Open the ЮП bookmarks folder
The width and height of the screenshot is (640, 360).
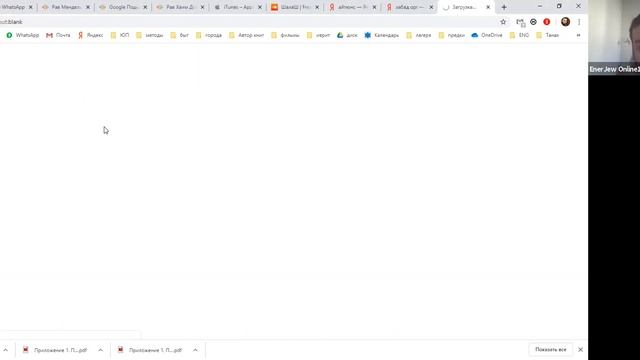click(120, 36)
